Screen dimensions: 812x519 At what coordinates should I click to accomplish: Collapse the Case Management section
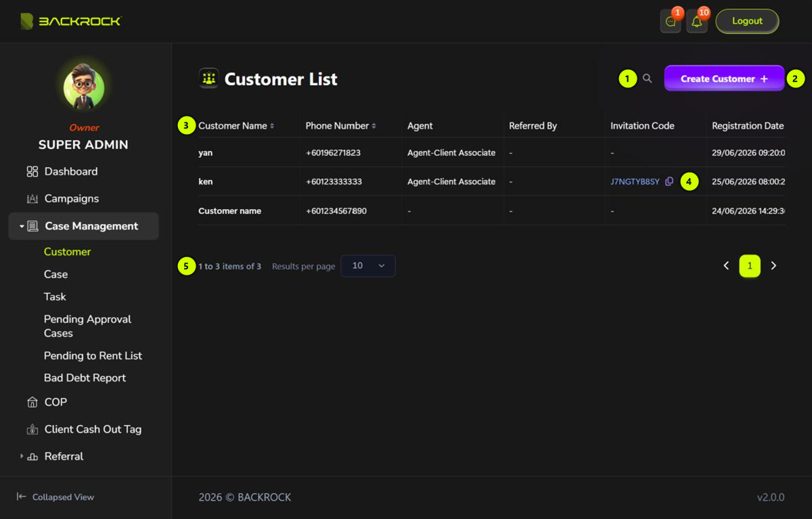(x=22, y=226)
